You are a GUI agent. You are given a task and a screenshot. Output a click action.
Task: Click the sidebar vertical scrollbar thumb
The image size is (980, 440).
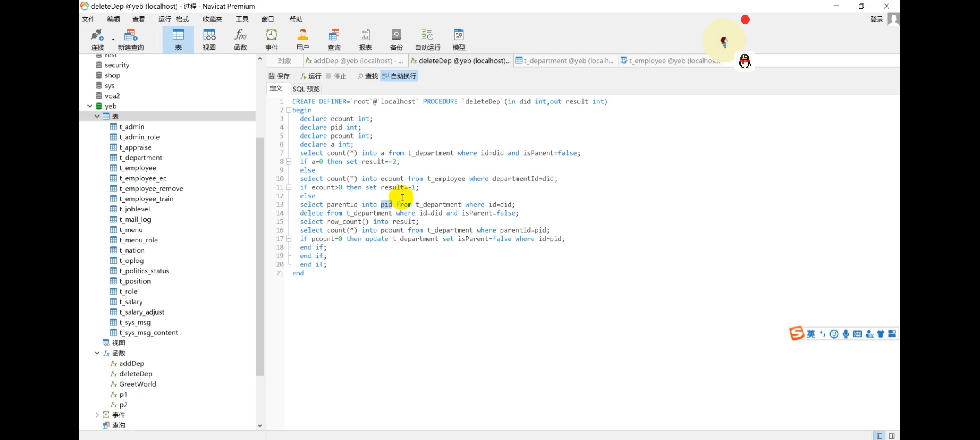[260, 257]
